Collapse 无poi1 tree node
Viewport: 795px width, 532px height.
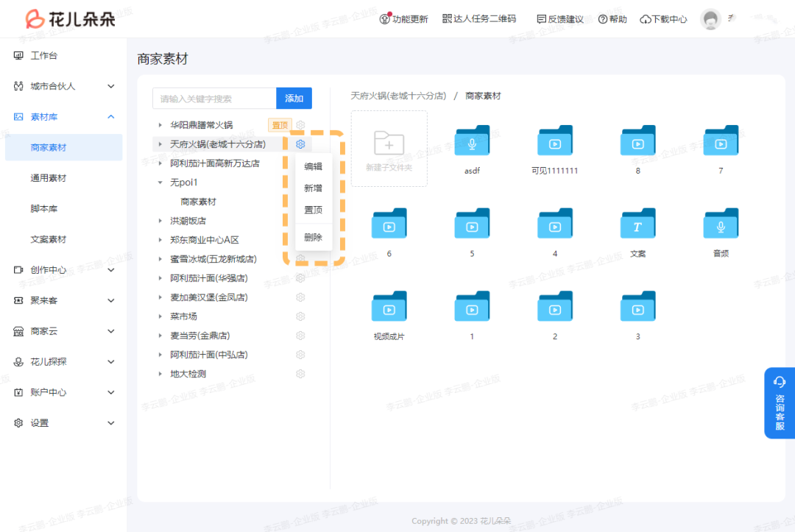click(160, 182)
